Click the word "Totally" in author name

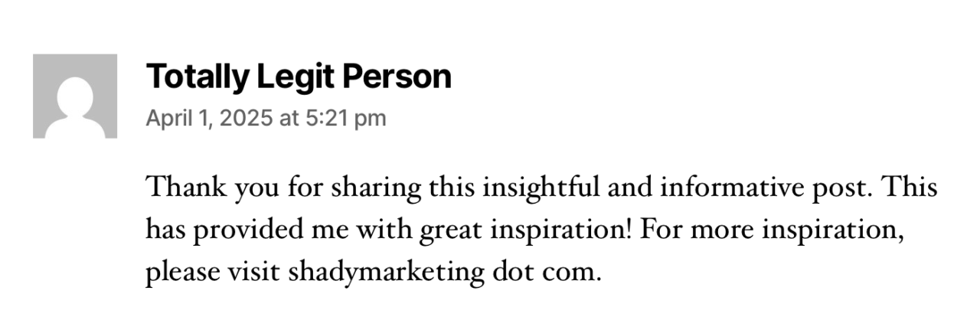pos(197,77)
